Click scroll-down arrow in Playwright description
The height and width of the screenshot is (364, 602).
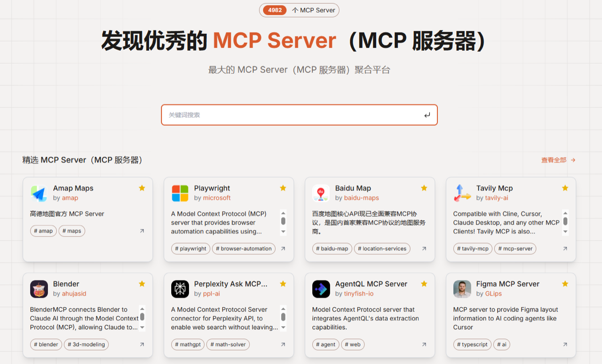(x=283, y=232)
